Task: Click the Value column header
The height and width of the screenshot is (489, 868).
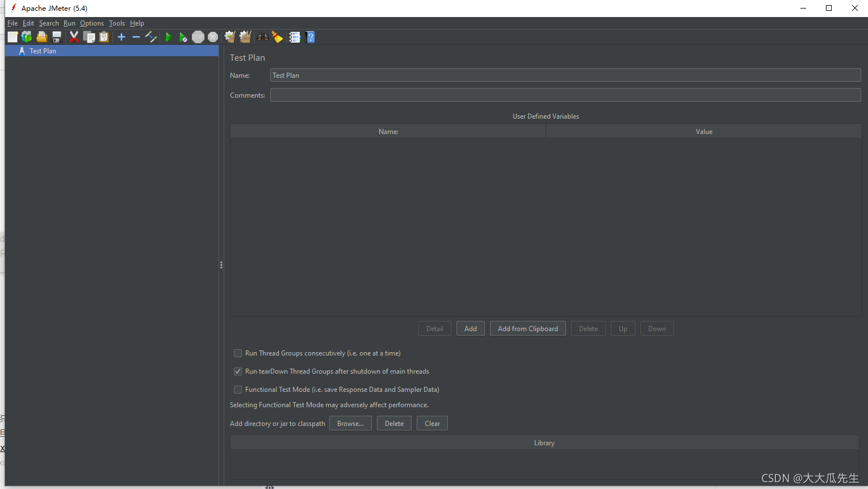Action: pos(704,131)
